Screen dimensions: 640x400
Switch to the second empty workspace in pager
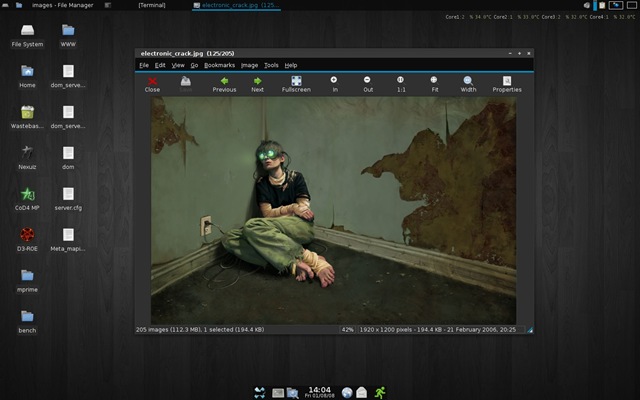(x=631, y=5)
